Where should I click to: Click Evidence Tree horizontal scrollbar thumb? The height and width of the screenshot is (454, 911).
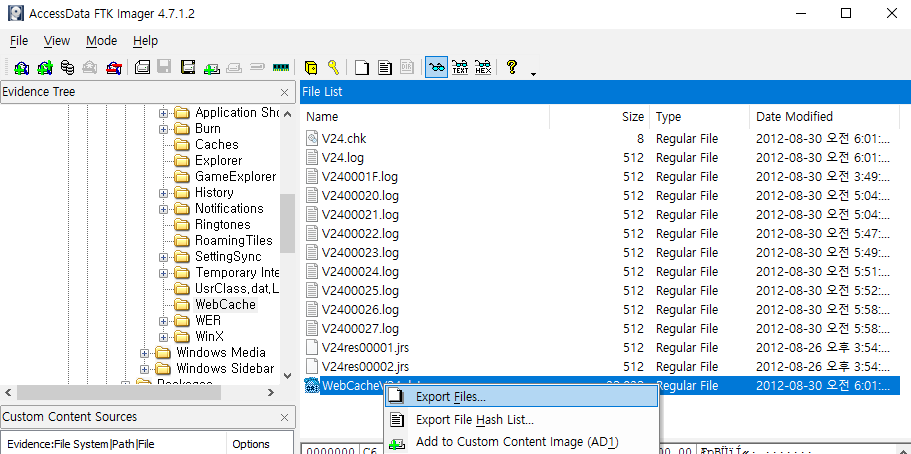pyautogui.click(x=119, y=393)
